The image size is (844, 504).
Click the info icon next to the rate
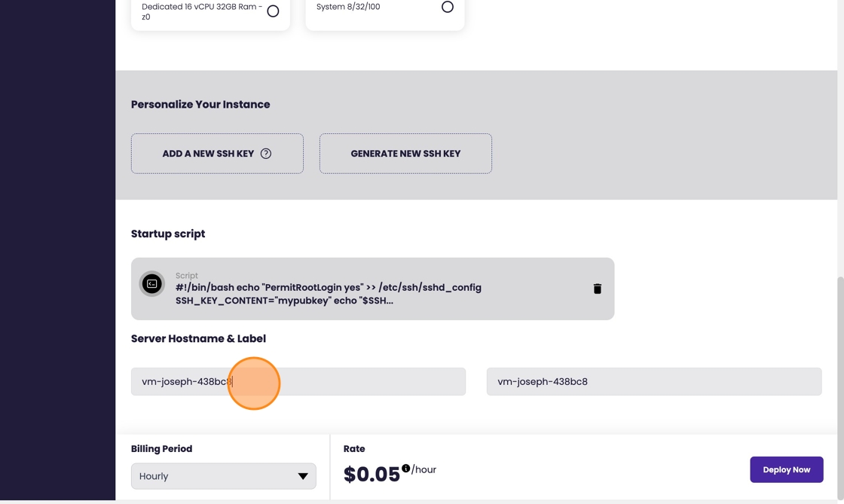pos(406,468)
